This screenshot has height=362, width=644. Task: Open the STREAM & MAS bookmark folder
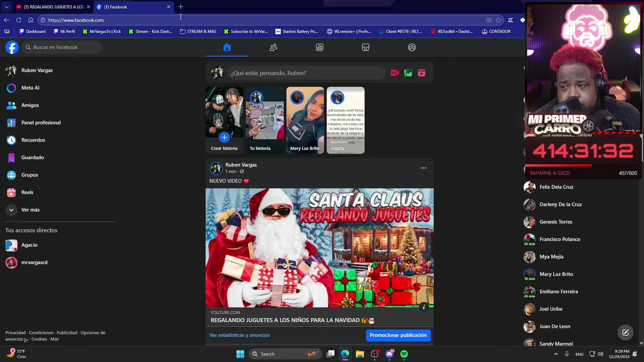(x=198, y=31)
